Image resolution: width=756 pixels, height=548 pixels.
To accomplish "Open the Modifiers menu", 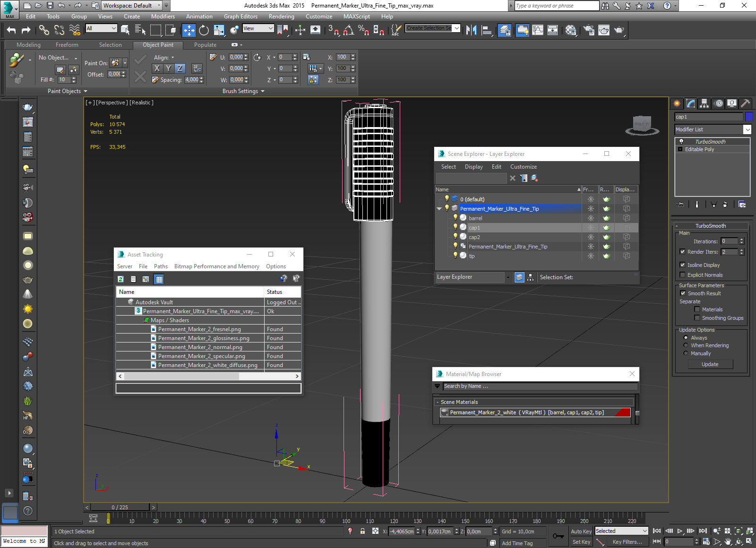I will coord(163,17).
